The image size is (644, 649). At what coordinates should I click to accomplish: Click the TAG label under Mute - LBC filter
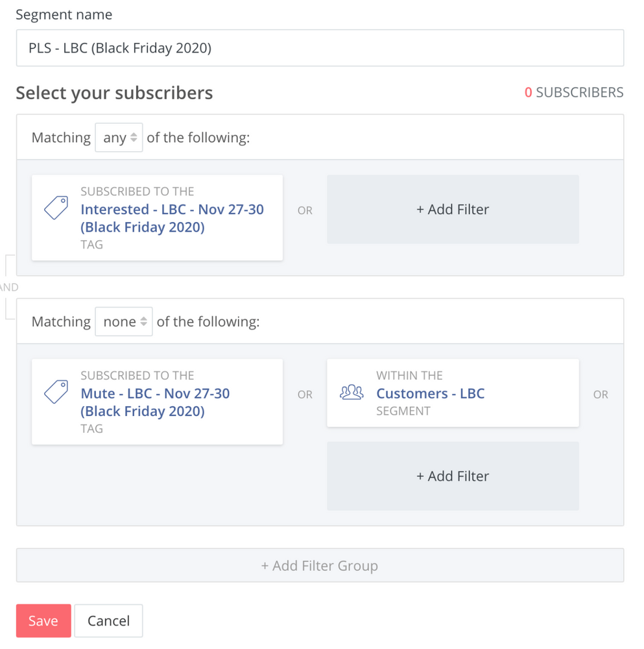click(x=92, y=428)
